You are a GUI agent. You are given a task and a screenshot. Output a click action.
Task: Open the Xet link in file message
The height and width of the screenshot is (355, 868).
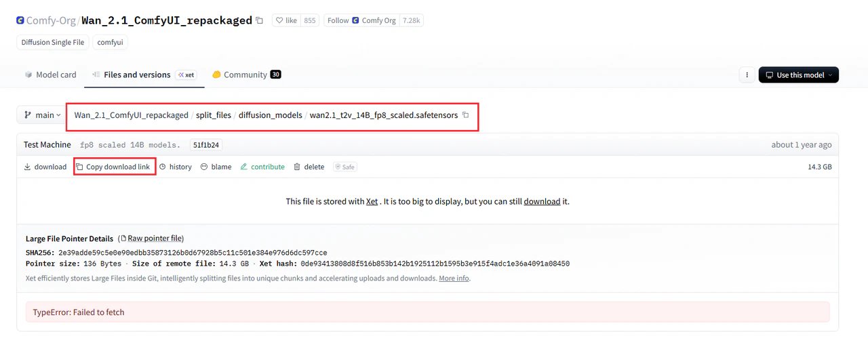(372, 201)
